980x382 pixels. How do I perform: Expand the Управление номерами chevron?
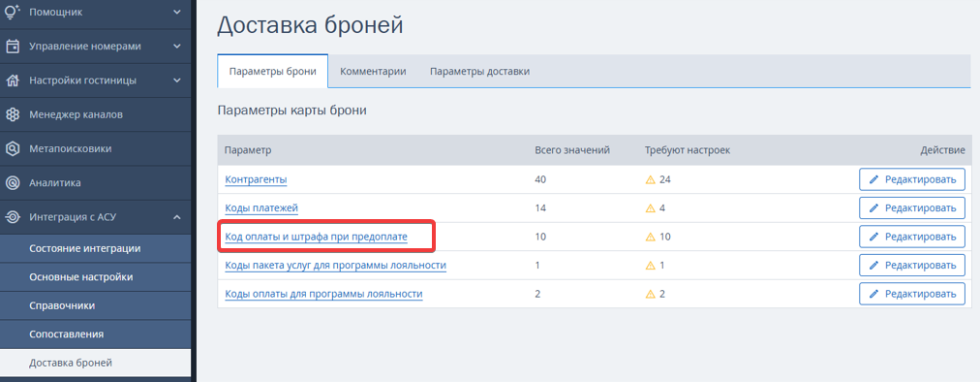point(177,47)
